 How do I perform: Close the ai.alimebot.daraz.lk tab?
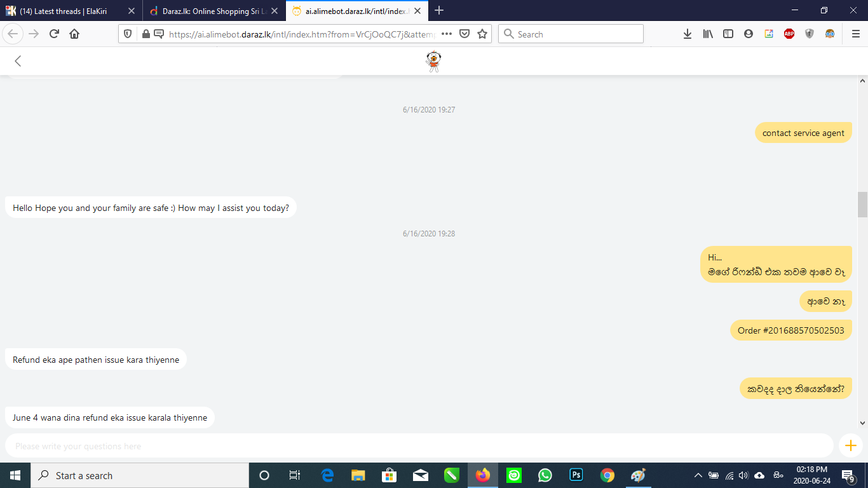(x=417, y=11)
